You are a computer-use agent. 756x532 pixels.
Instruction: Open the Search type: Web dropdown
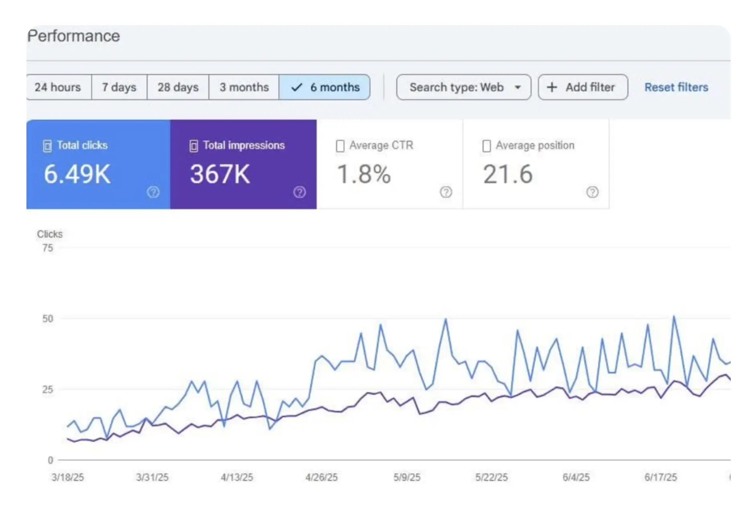click(x=456, y=87)
